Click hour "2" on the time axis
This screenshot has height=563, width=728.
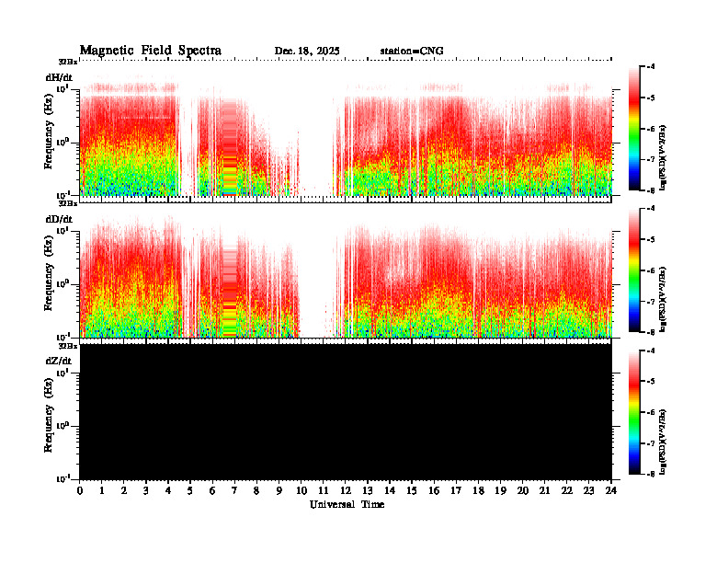(x=124, y=490)
